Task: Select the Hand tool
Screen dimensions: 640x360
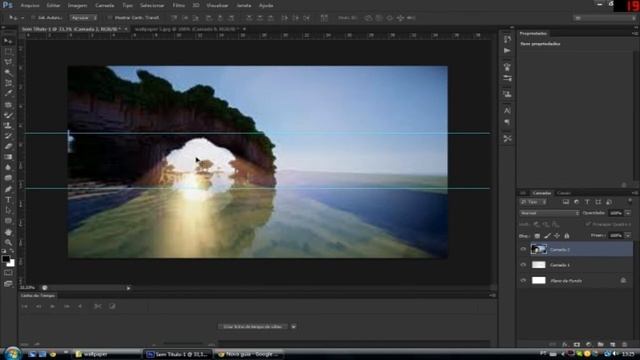Action: point(8,232)
